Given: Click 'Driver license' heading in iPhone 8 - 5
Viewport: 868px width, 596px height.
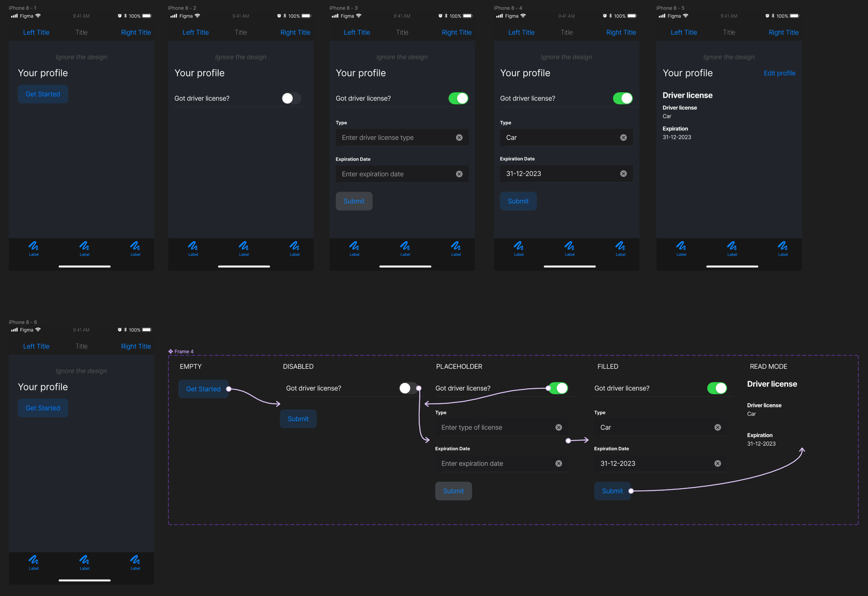Looking at the screenshot, I should (687, 95).
